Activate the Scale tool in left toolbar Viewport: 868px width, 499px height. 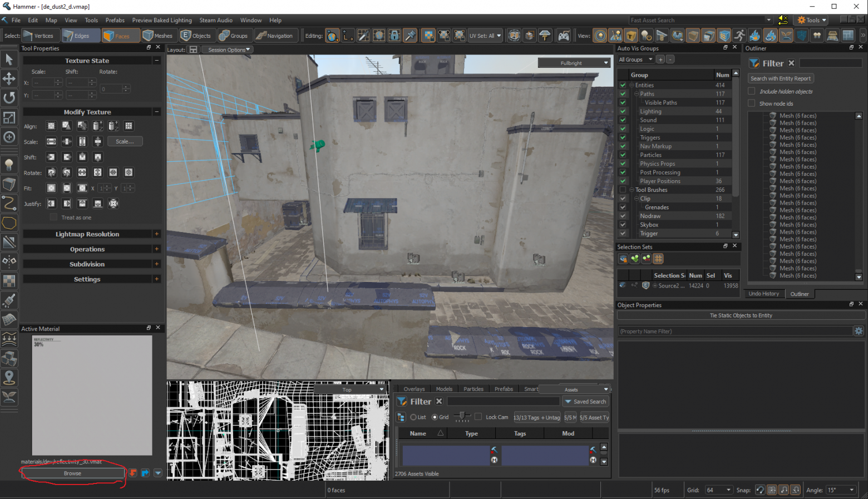coord(9,117)
